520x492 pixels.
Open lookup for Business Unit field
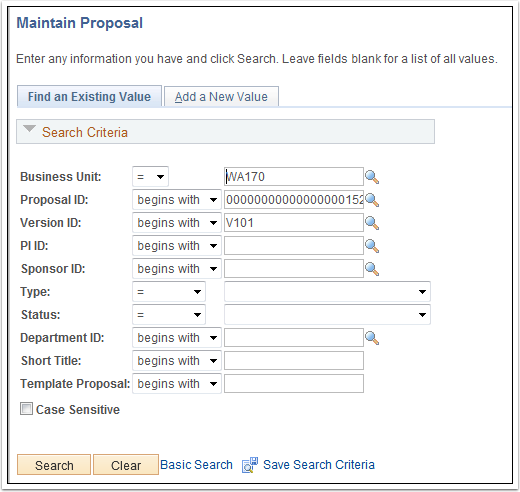pyautogui.click(x=372, y=177)
